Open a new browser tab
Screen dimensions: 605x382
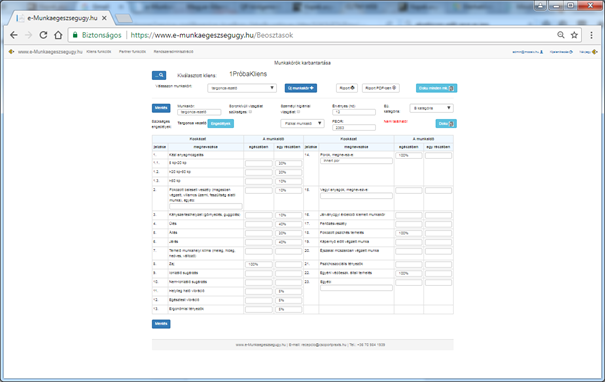coord(123,18)
